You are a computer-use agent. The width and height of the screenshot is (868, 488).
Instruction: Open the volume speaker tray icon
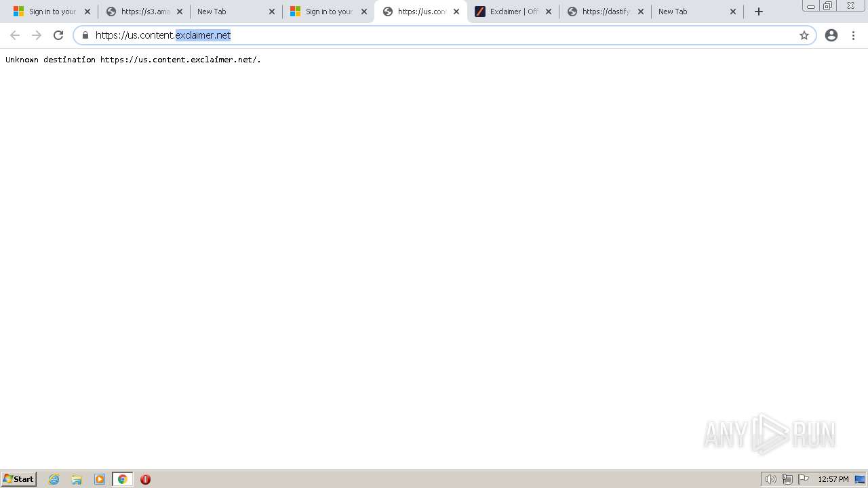[770, 479]
